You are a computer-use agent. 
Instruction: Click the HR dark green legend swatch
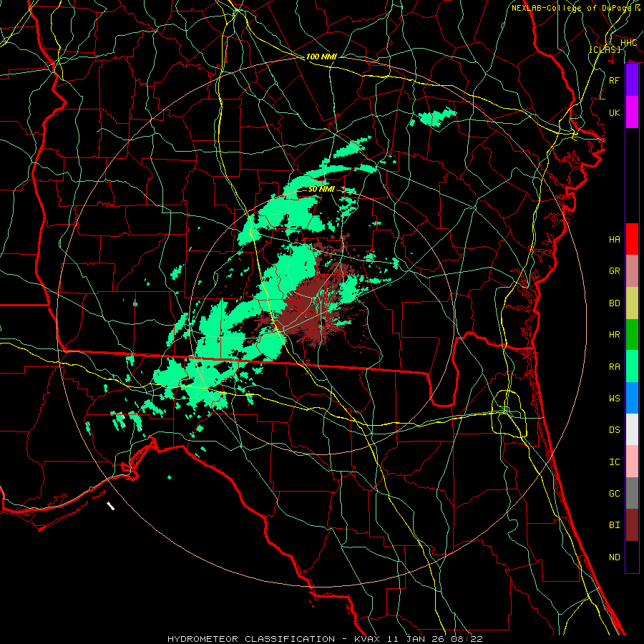pyautogui.click(x=632, y=335)
